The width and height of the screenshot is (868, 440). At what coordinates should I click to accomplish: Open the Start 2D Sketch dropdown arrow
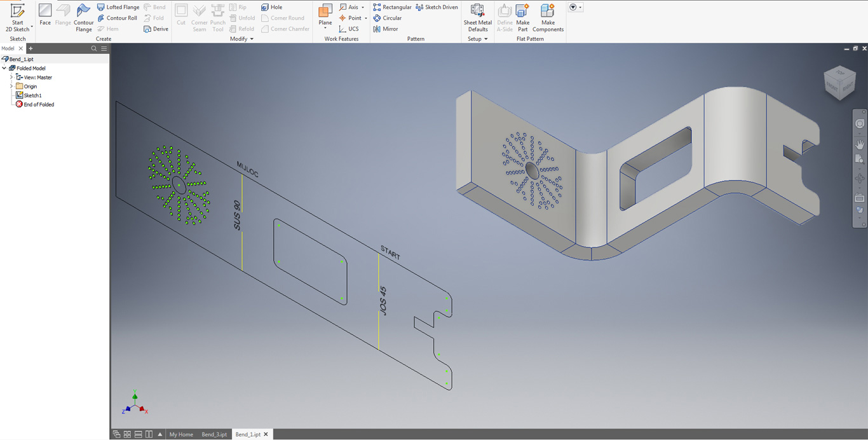(32, 27)
